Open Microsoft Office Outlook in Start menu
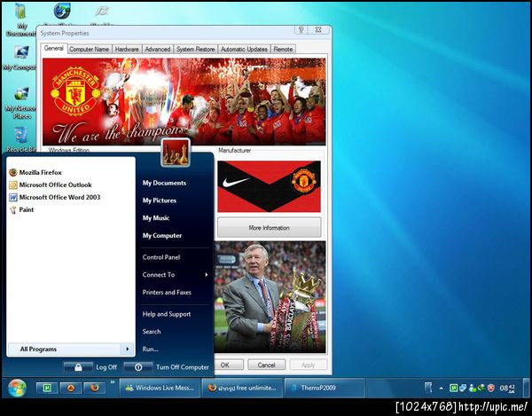The image size is (532, 416). (x=55, y=184)
